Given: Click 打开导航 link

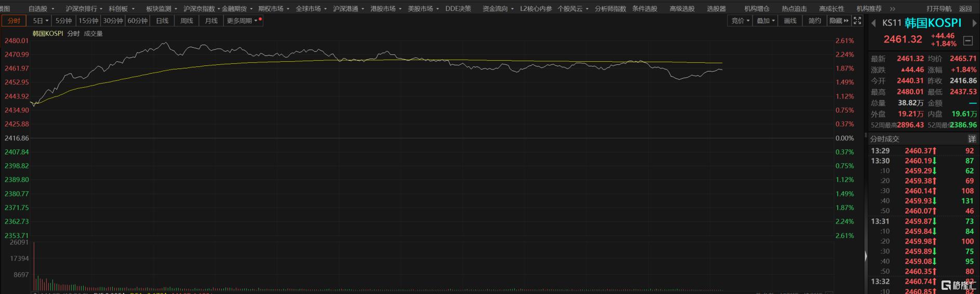Looking at the screenshot, I should pyautogui.click(x=939, y=9).
